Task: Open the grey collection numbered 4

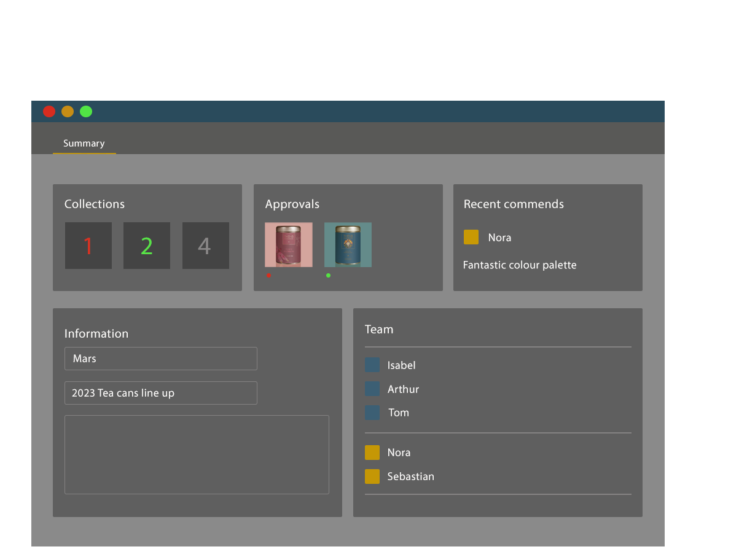Action: [x=205, y=246]
